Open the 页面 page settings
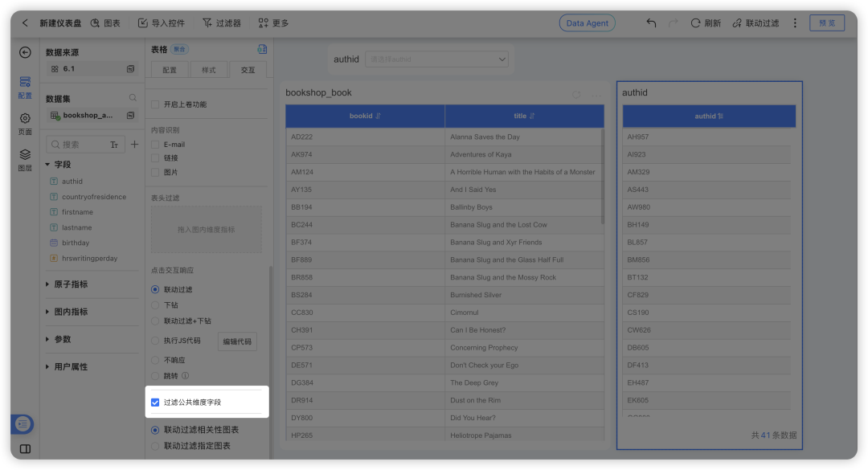 pyautogui.click(x=25, y=124)
